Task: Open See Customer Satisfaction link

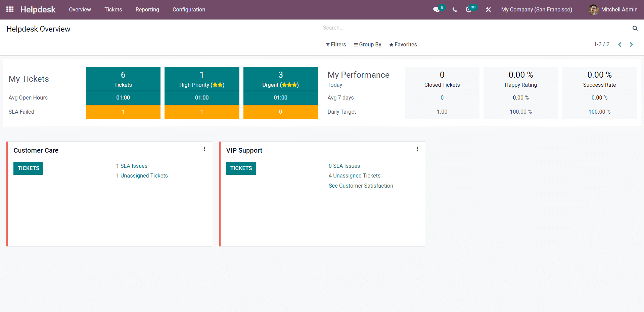Action: [x=361, y=186]
